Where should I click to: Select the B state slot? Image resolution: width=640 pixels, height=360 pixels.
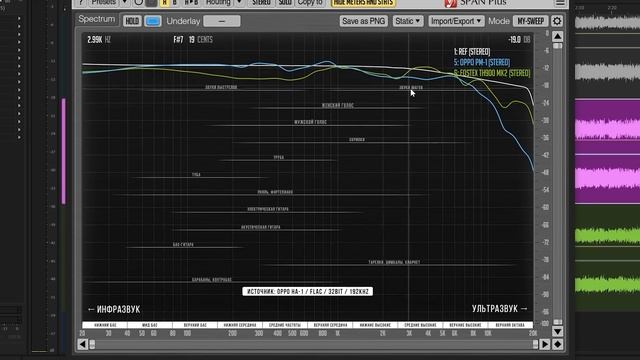click(x=175, y=2)
